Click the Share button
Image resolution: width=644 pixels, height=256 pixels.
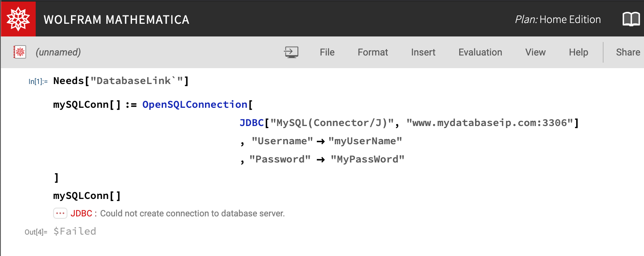(628, 52)
